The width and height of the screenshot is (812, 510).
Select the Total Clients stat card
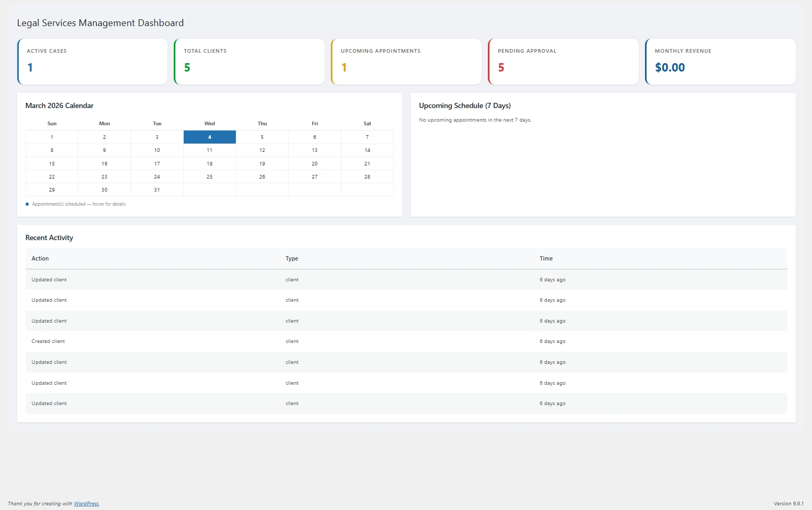click(249, 62)
